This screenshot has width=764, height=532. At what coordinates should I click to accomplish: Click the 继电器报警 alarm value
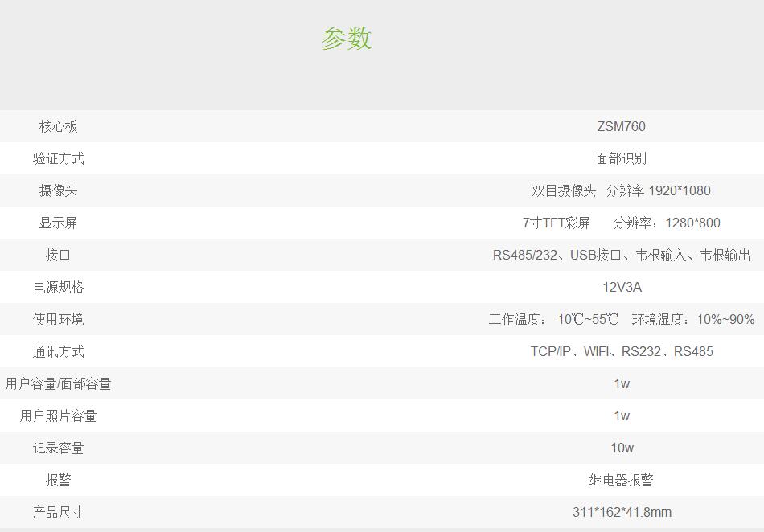(621, 480)
